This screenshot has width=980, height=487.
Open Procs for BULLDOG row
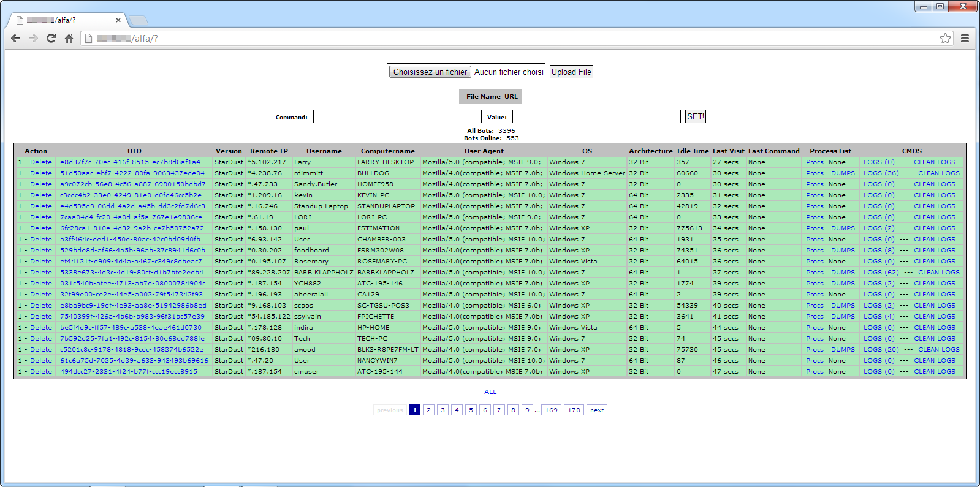click(815, 173)
